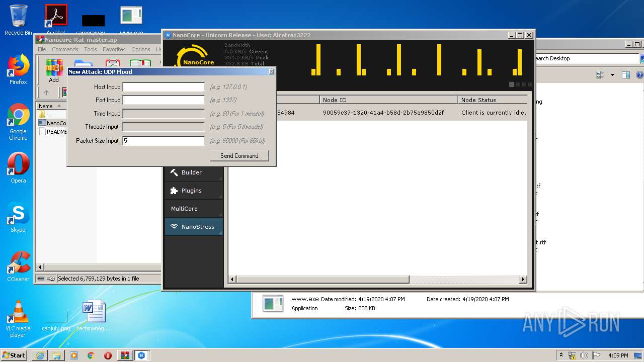Viewport: 644px width, 362px height.
Task: Click the Chrome icon in the taskbar
Action: [91, 355]
